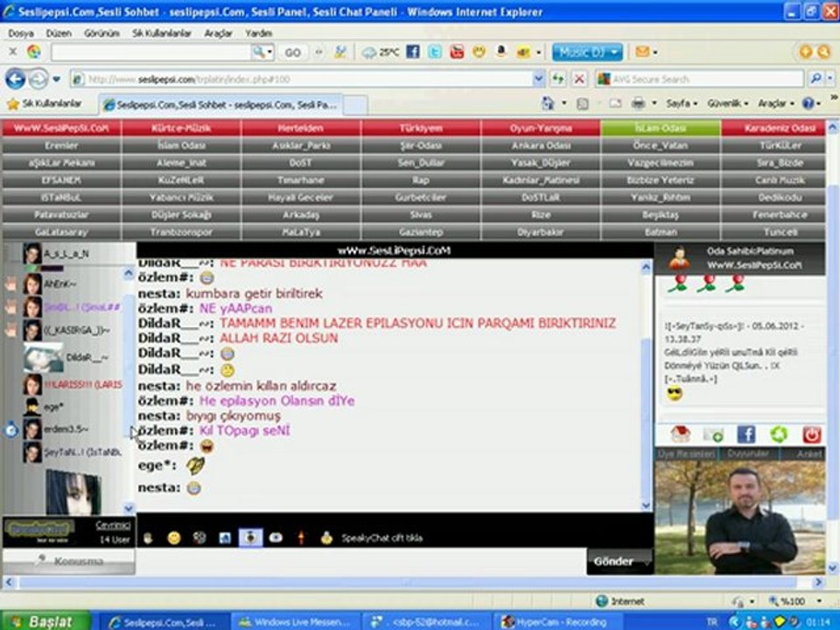The image size is (840, 630).
Task: Go back with the browser Back arrow
Action: pyautogui.click(x=16, y=80)
